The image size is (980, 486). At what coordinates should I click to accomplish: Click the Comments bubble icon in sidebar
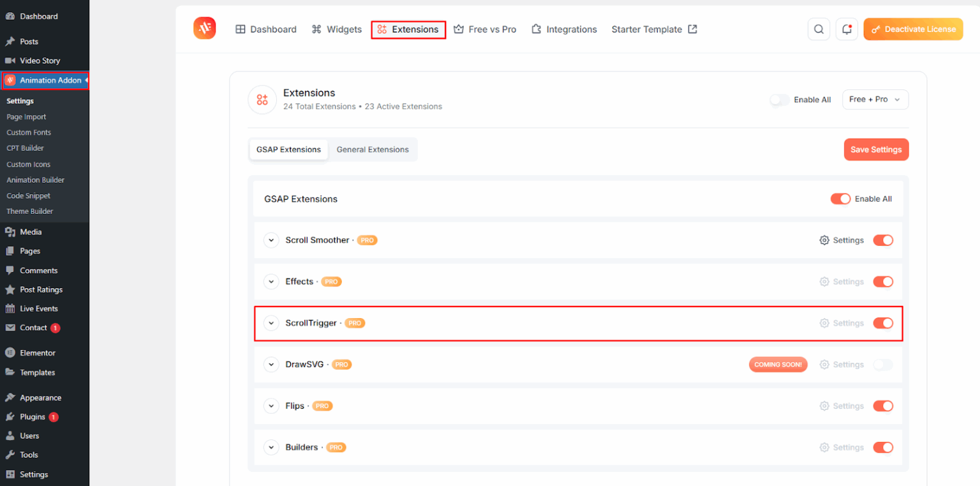pos(10,270)
